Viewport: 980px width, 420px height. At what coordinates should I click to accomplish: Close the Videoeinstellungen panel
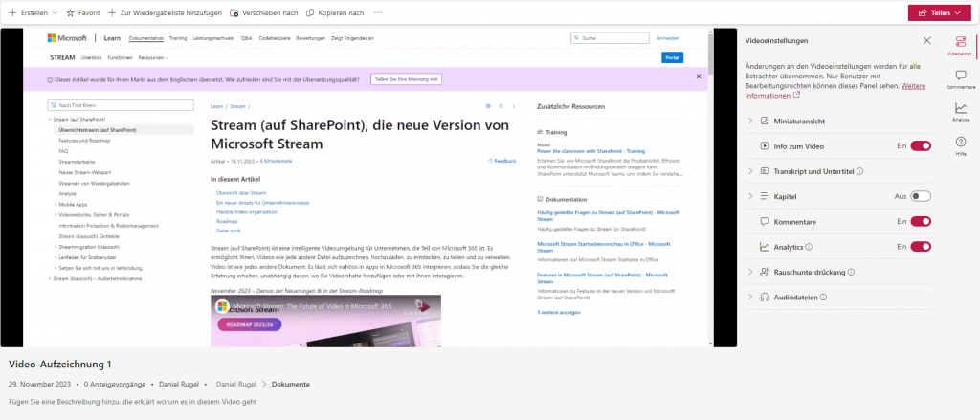(926, 40)
